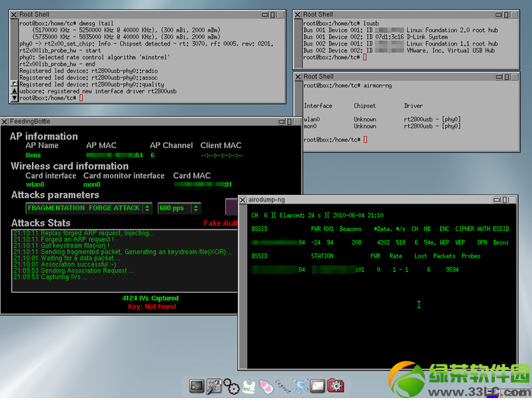Minimize the FeedingBottle window
The width and height of the screenshot is (532, 408).
[x=282, y=122]
